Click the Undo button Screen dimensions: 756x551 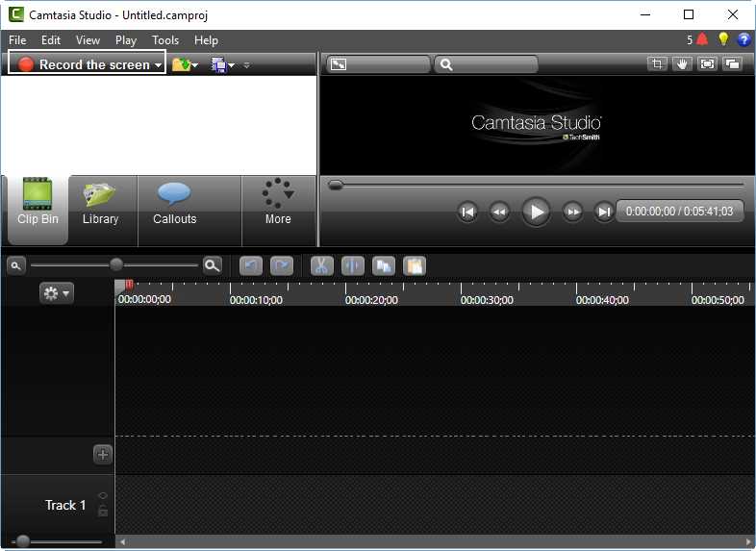coord(251,265)
